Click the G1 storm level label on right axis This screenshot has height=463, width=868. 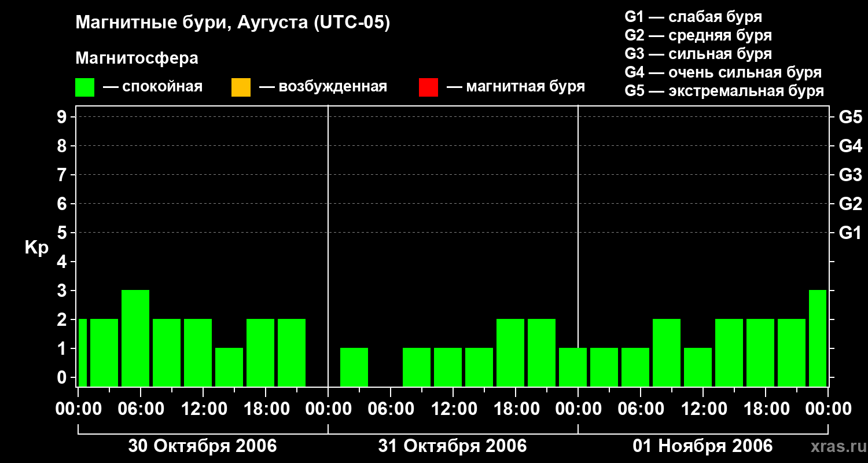tap(850, 233)
